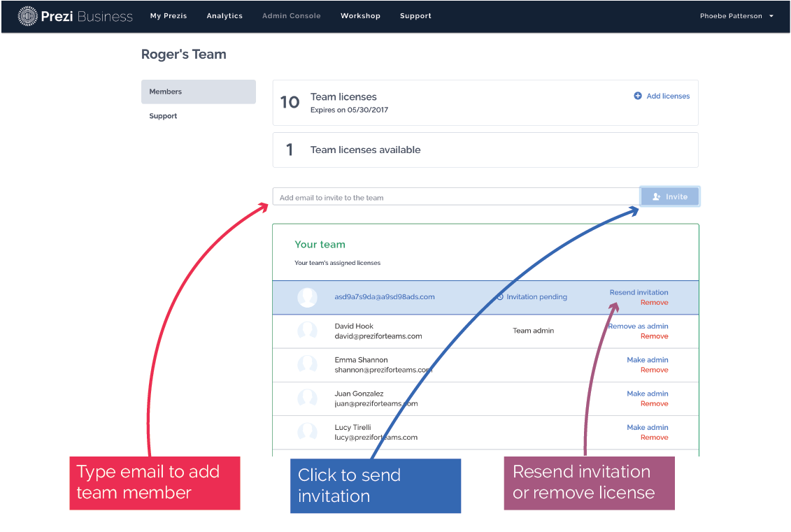Open the Phoebe Patterson account dropdown

(x=736, y=16)
